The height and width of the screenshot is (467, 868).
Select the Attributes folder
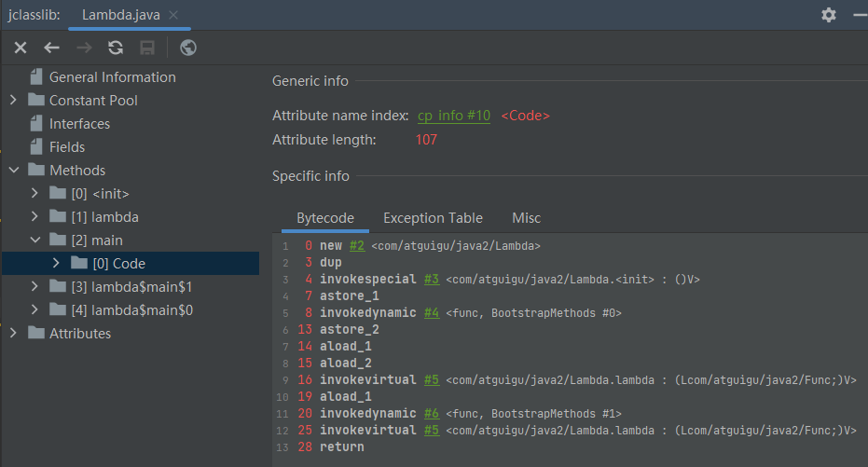coord(80,333)
